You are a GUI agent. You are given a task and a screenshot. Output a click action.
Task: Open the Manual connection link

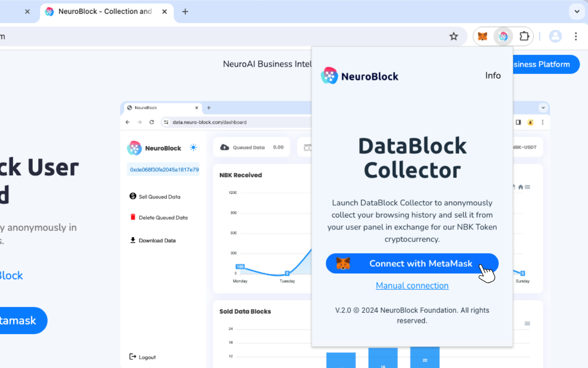pyautogui.click(x=412, y=285)
